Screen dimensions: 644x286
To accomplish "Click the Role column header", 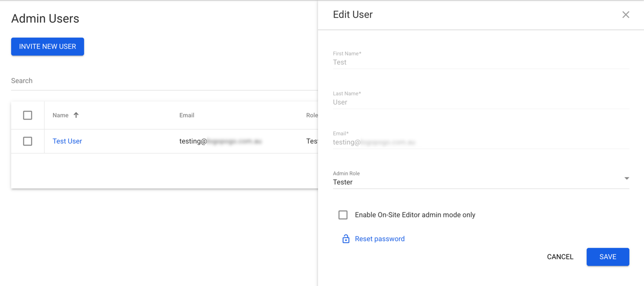I will 312,115.
